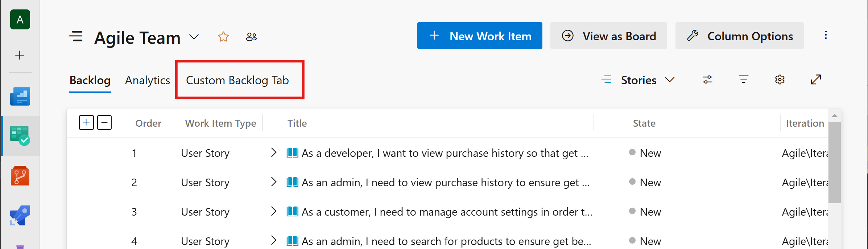
Task: Favorite the Agile Team backlog with star
Action: [223, 37]
